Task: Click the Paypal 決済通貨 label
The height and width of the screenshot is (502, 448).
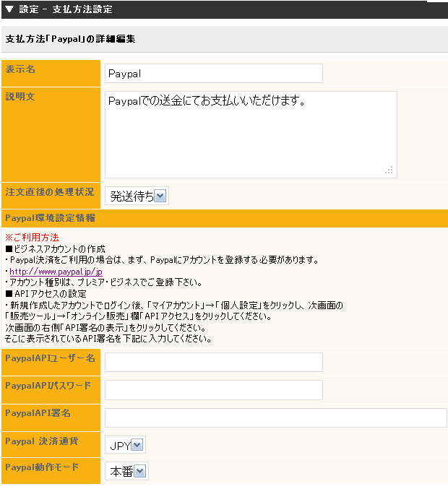Action: tap(42, 441)
